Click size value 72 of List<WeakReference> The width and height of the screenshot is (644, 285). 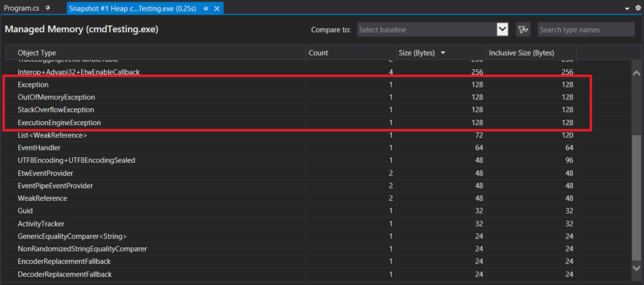coord(479,135)
